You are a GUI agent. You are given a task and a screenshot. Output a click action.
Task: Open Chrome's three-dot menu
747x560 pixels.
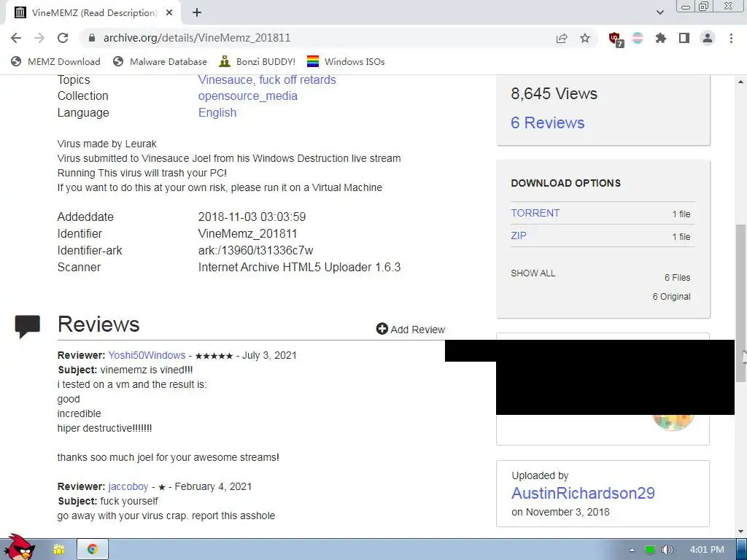click(731, 38)
